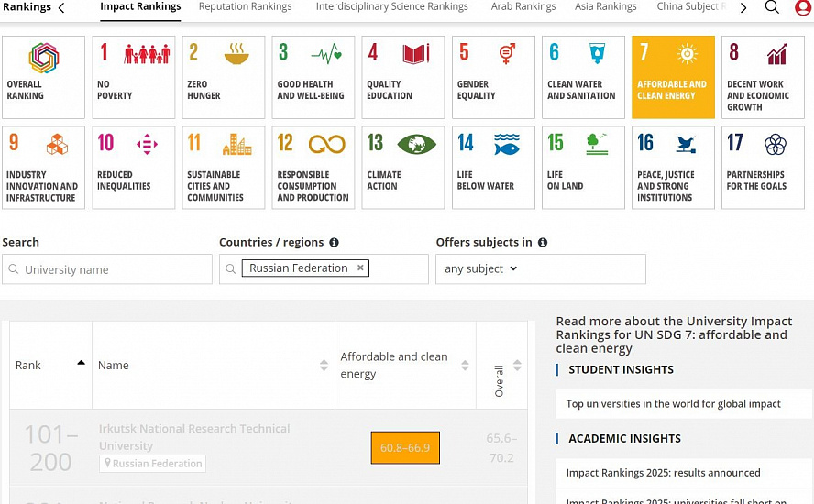Viewport: 814px width, 504px height.
Task: Focus the University name search field
Action: 107,268
